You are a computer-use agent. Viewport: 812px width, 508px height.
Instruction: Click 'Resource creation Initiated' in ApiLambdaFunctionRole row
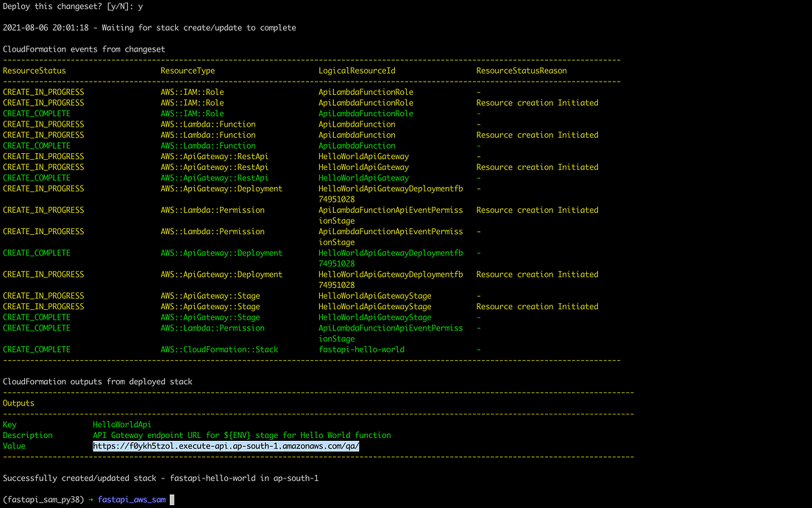(537, 103)
